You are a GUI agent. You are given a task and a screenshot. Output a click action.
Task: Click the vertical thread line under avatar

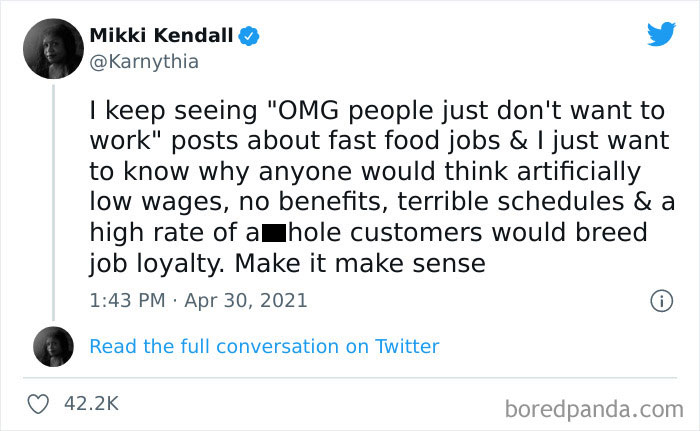point(53,200)
